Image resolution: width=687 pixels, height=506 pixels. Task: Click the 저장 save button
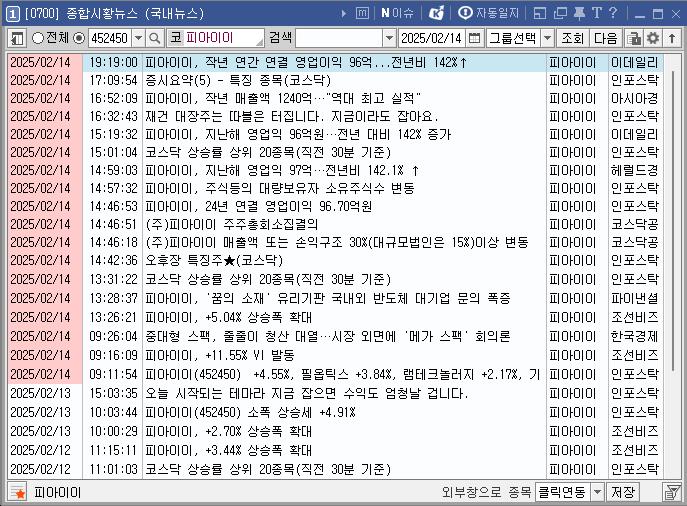click(623, 492)
